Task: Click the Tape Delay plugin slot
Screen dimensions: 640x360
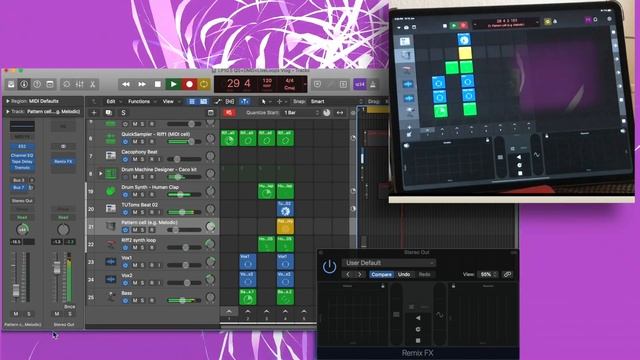Action: [22, 162]
